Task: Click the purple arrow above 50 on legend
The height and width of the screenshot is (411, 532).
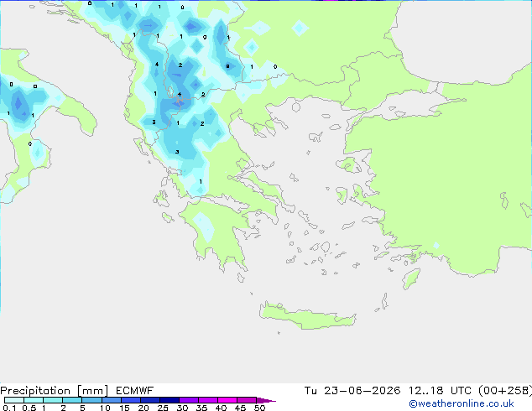Action: (266, 400)
